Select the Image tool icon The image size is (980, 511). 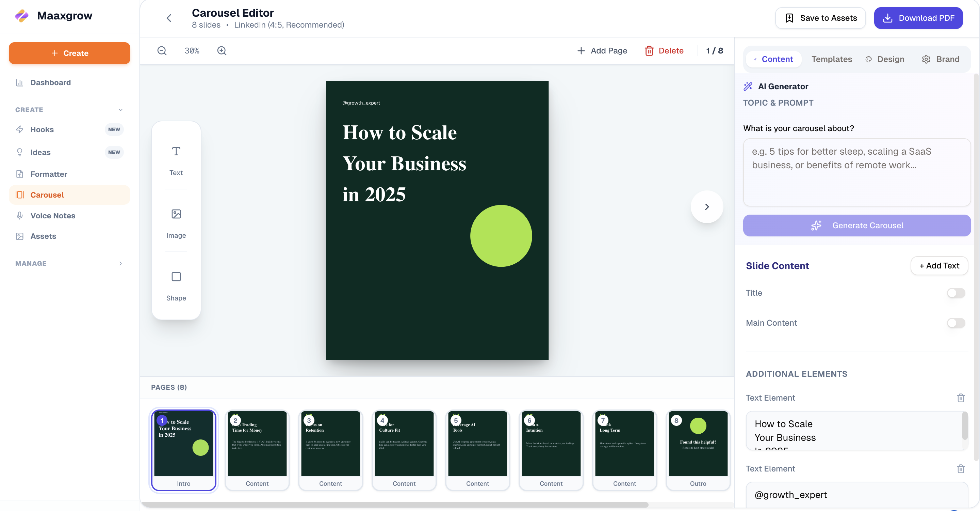176,214
